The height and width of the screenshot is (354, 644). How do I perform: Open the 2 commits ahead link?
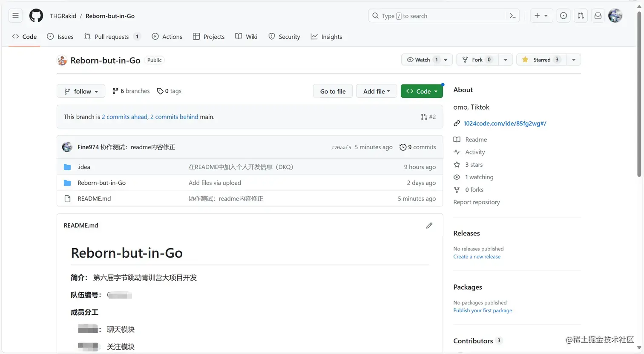[124, 117]
